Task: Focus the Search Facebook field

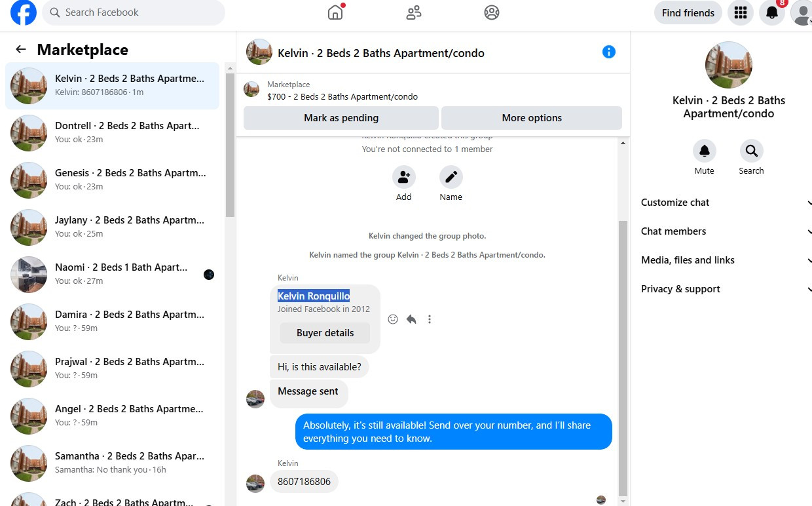Action: tap(134, 12)
